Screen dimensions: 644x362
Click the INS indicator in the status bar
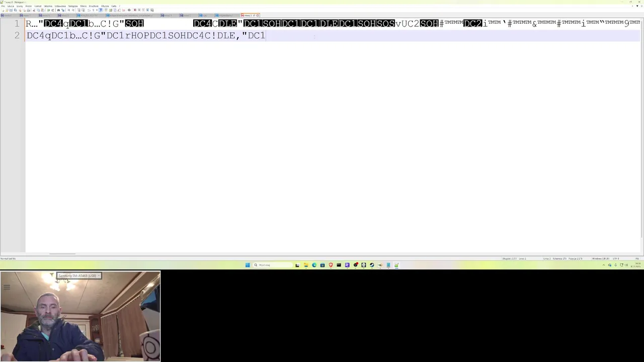(637, 258)
